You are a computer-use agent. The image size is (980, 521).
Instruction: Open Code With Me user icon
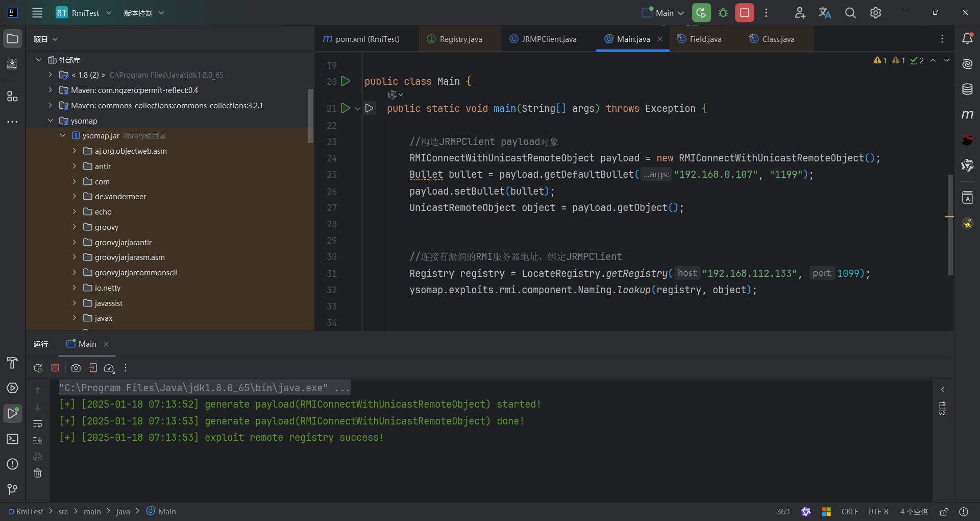tap(800, 13)
